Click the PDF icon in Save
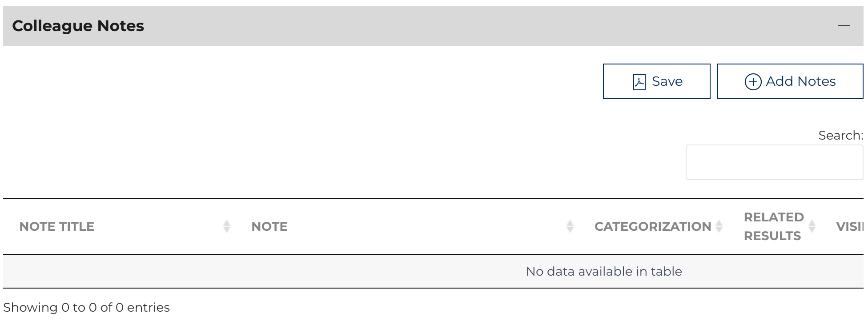Screen dimensions: 868x321 pyautogui.click(x=639, y=82)
